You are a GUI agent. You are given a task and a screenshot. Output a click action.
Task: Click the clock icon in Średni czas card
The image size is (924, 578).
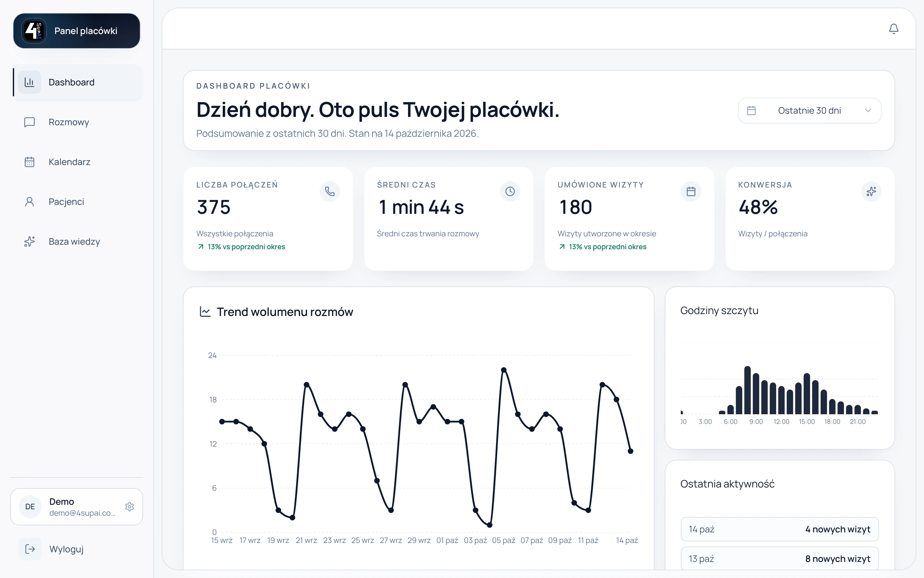pyautogui.click(x=510, y=191)
